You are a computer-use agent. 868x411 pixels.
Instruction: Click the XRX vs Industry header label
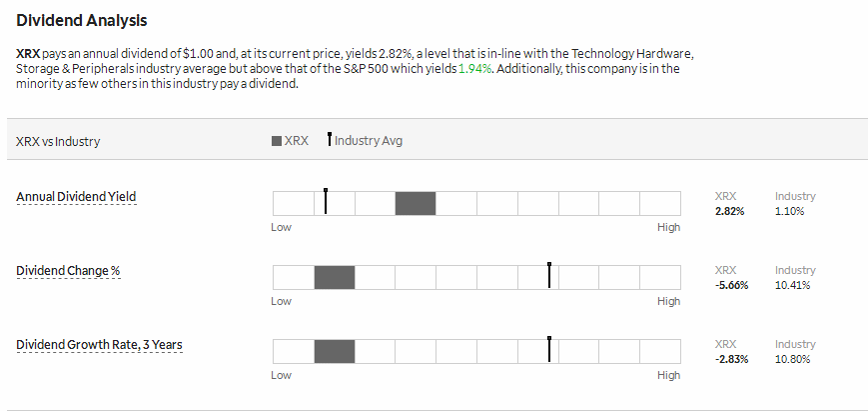tap(58, 141)
